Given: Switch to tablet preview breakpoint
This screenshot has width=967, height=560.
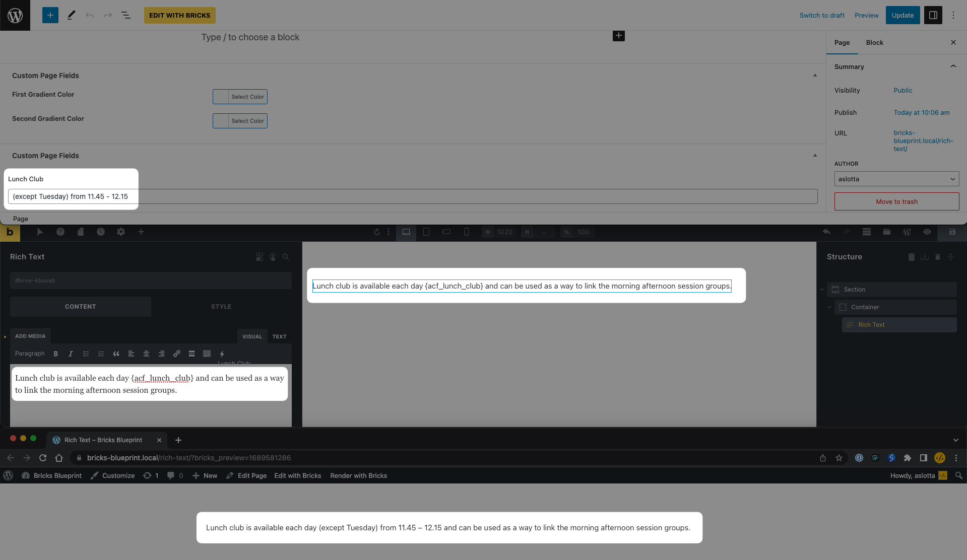Looking at the screenshot, I should tap(426, 232).
